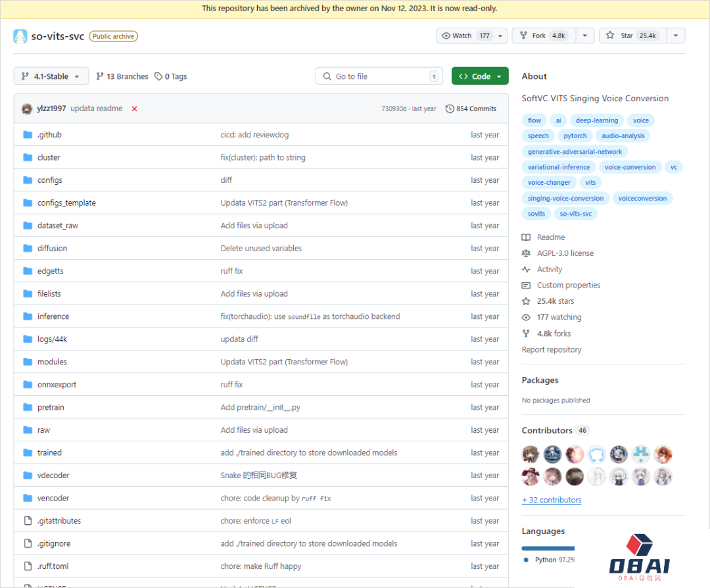Viewport: 710px width, 588px height.
Task: Click the Readme book icon
Action: point(526,237)
